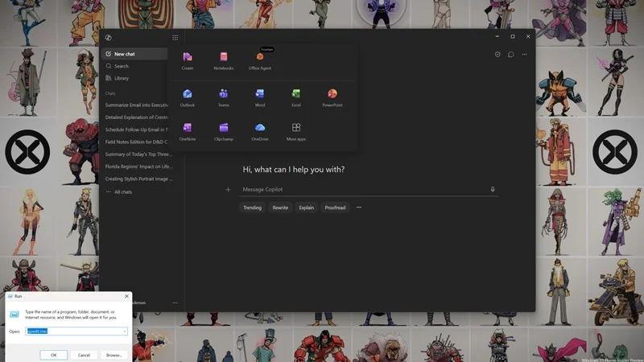The width and height of the screenshot is (644, 362).
Task: Toggle the app launcher grid icon
Action: [175, 38]
